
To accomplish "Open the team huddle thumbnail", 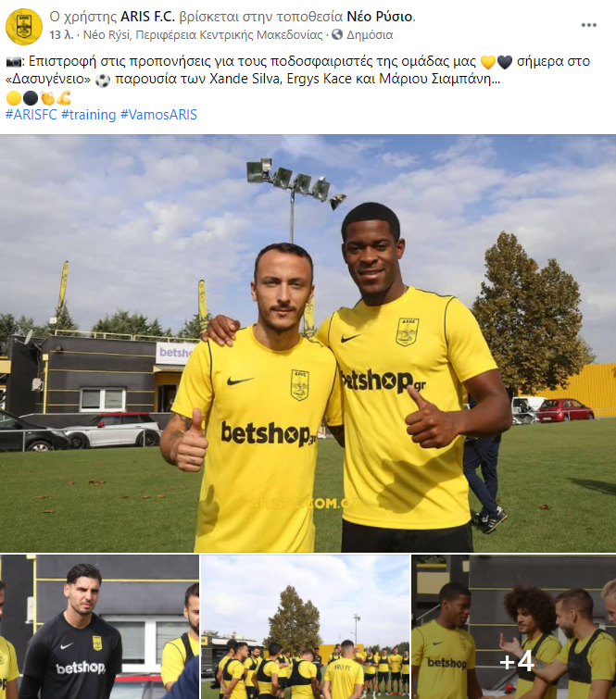I will click(x=305, y=627).
